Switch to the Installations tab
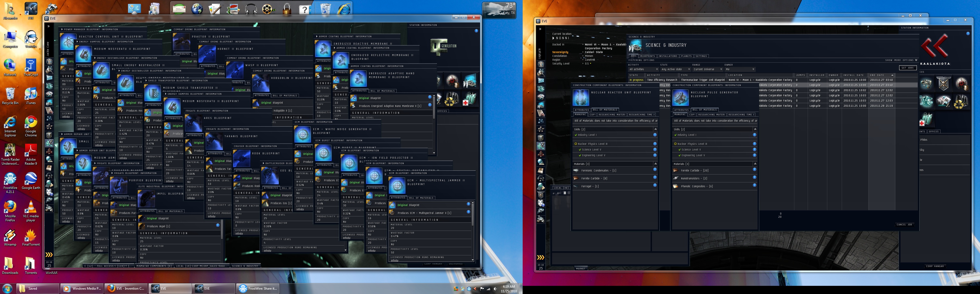The image size is (980, 294). click(668, 56)
